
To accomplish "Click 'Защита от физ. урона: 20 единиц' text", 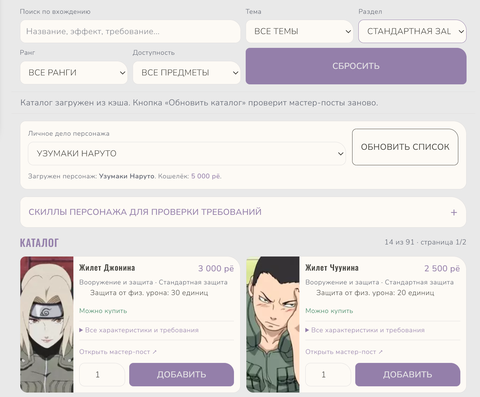I will (x=375, y=293).
